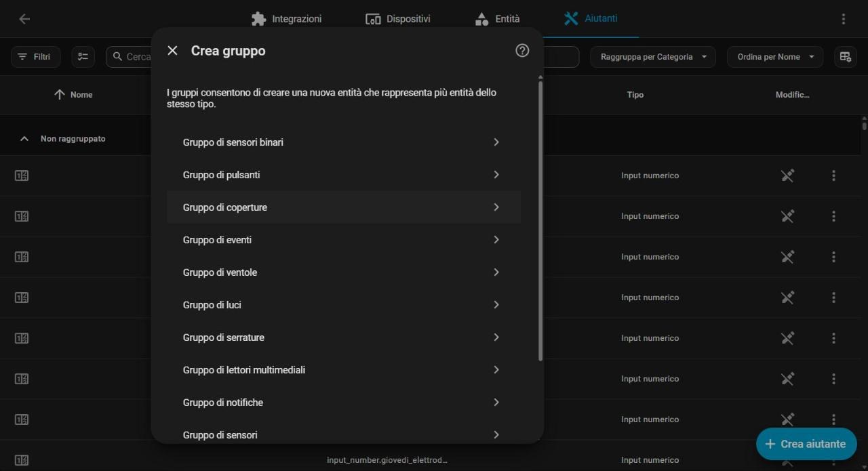Choose Gruppo di eventi
868x471 pixels.
pyautogui.click(x=344, y=240)
